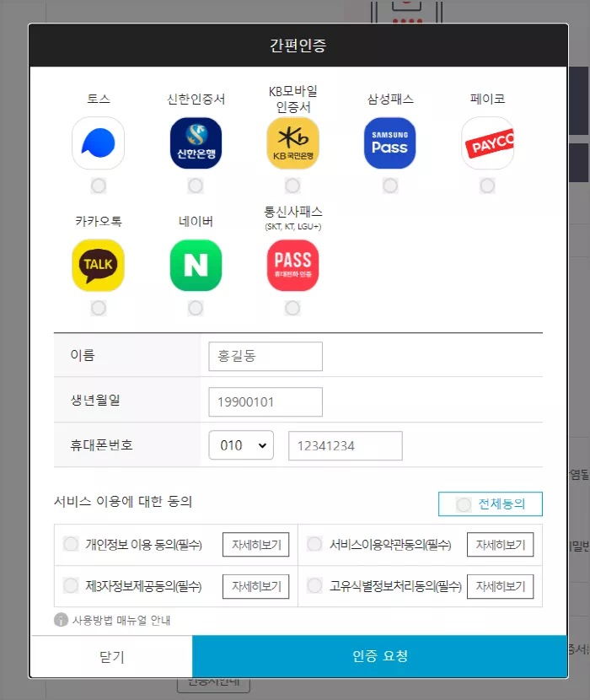The height and width of the screenshot is (700, 590).
Task: Open 자세히보기 for 제3자정보제공동의
Action: [x=255, y=586]
